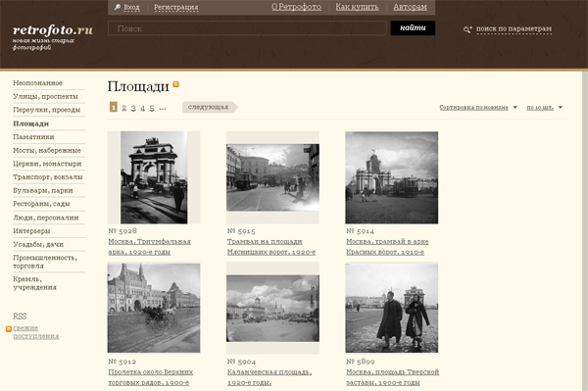Viewport: 588px width, 391px height.
Task: Open link Москва. трамвай в арке Красных ворот
Action: [387, 247]
